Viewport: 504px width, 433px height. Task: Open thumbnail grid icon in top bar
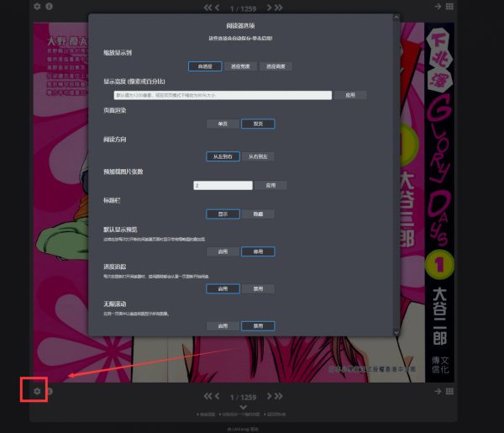[450, 7]
